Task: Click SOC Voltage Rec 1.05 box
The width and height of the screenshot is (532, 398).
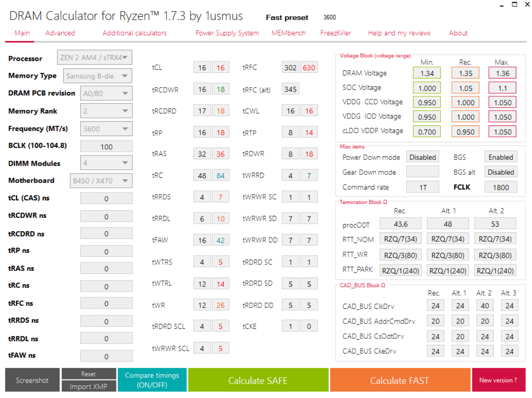Action: coord(465,88)
